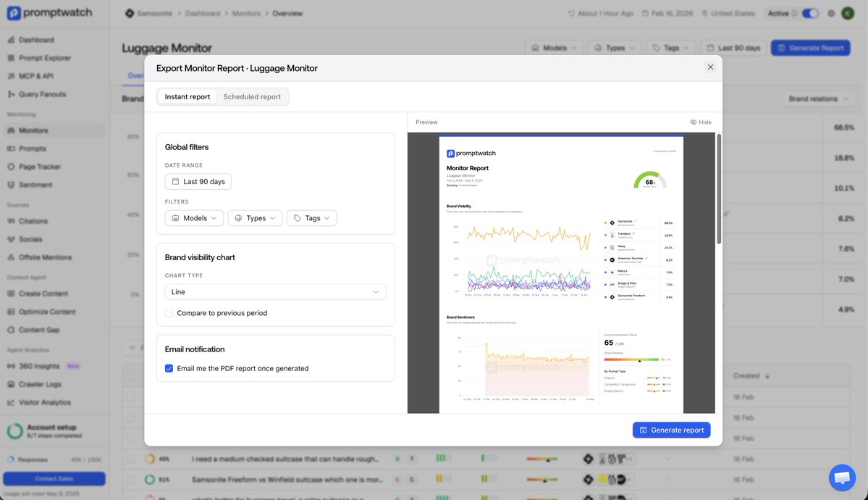Screen dimensions: 868x500
Task: Click the 360 Insights sidebar icon
Action: 11,367
